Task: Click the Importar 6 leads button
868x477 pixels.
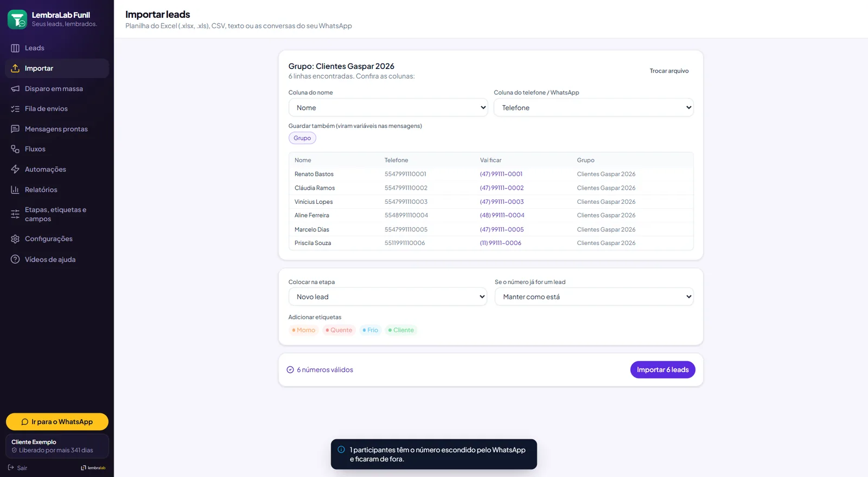Action: coord(662,370)
